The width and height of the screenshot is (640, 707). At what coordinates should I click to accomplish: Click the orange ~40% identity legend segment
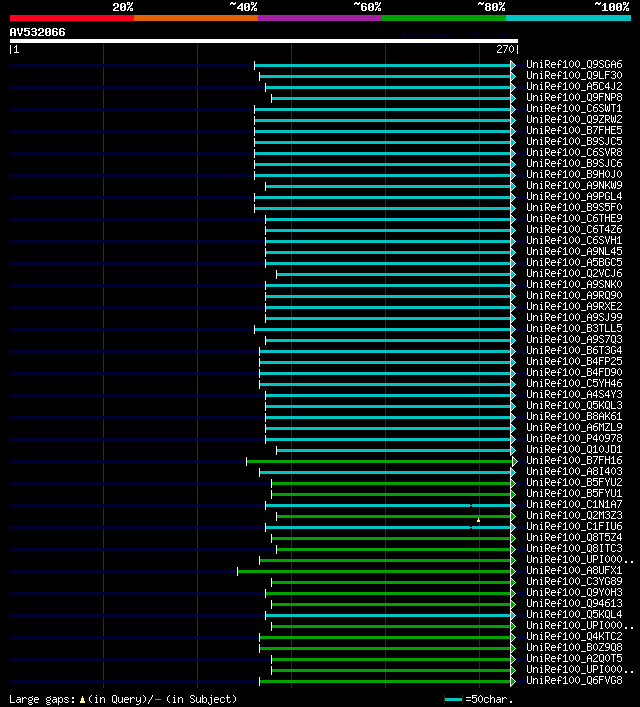point(196,18)
